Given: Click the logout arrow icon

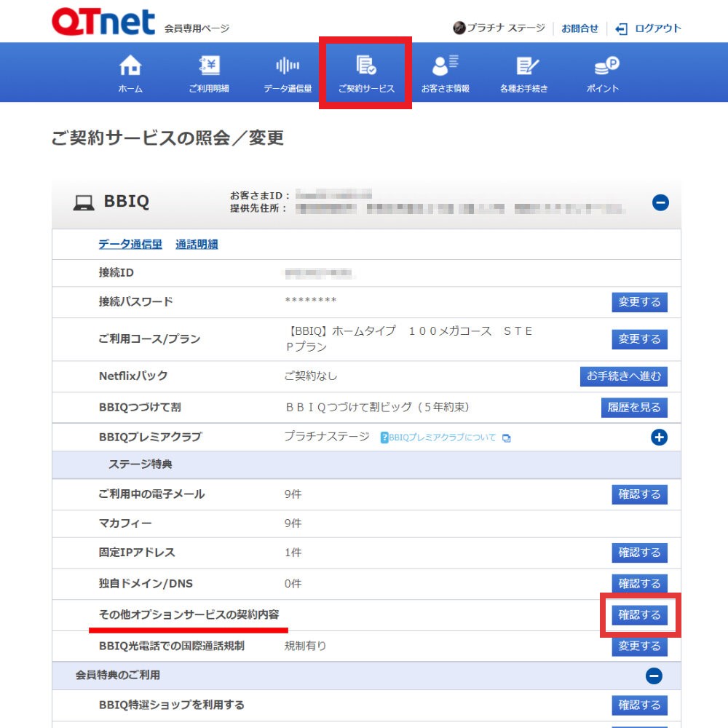Looking at the screenshot, I should tap(621, 29).
